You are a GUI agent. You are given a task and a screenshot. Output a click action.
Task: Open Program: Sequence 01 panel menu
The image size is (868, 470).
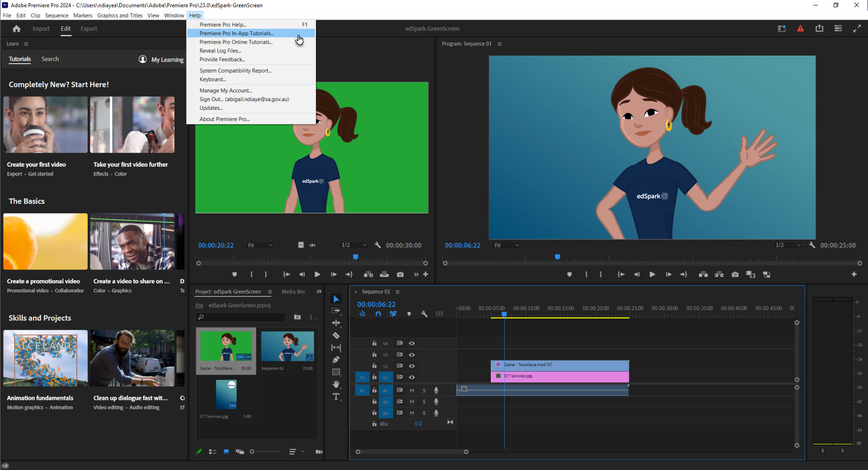[x=500, y=44]
